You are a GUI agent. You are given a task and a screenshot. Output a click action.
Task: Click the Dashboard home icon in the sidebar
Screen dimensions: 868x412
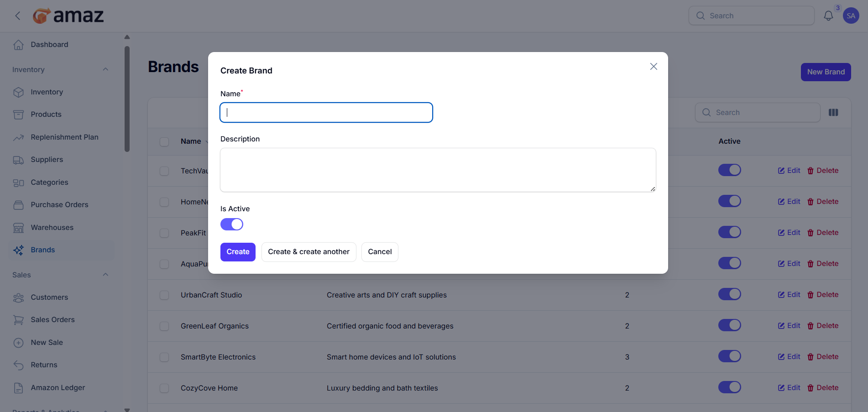(18, 45)
